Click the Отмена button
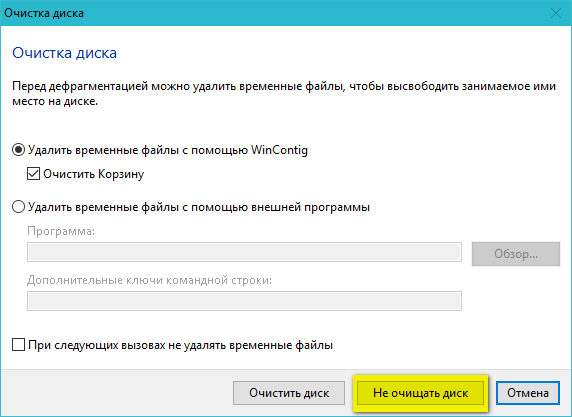 (527, 393)
